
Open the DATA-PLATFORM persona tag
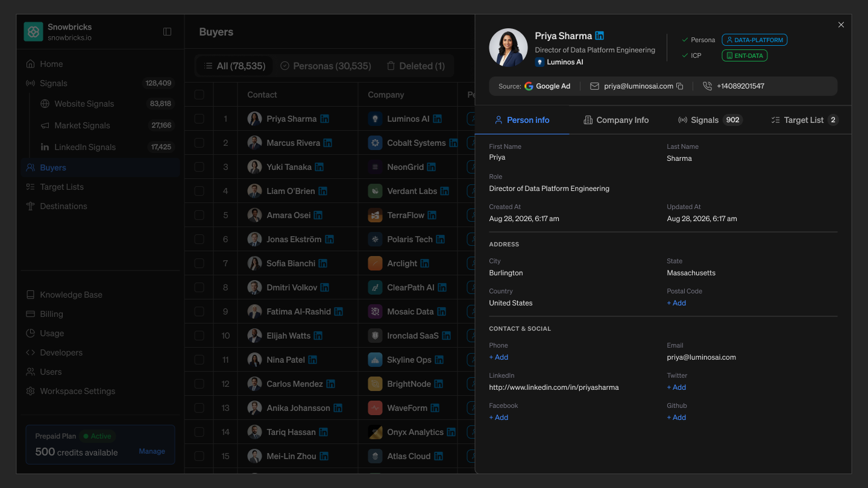[x=755, y=40]
